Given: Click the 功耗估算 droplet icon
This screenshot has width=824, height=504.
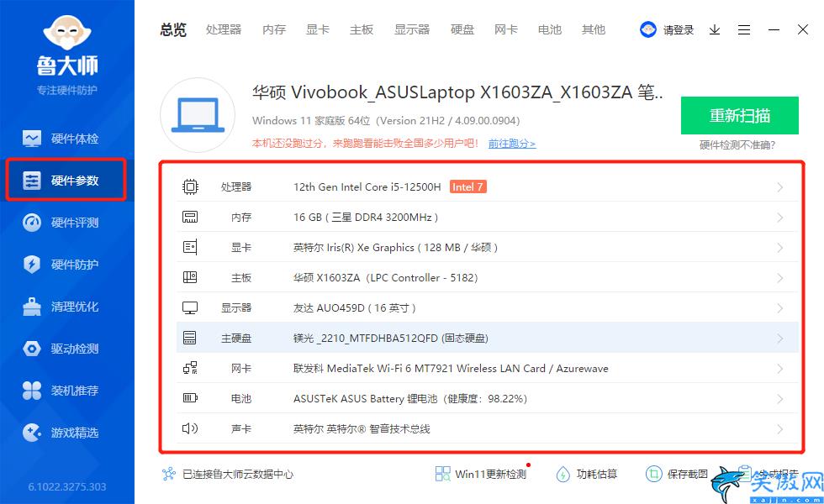Looking at the screenshot, I should 563,474.
